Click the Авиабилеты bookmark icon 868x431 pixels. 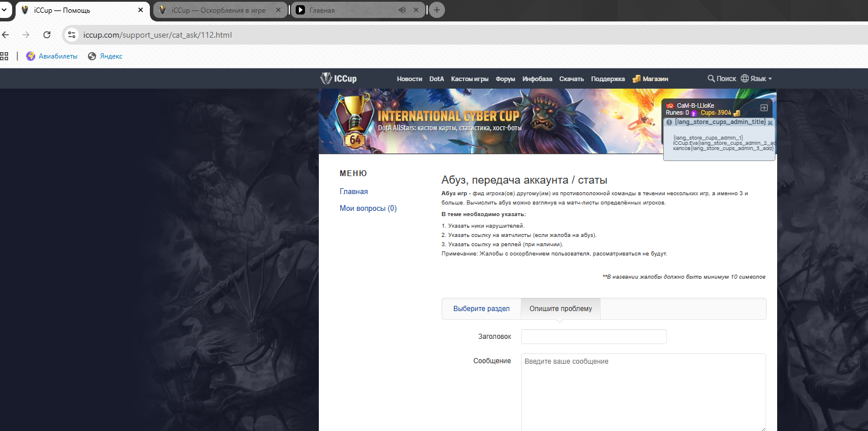coord(31,56)
